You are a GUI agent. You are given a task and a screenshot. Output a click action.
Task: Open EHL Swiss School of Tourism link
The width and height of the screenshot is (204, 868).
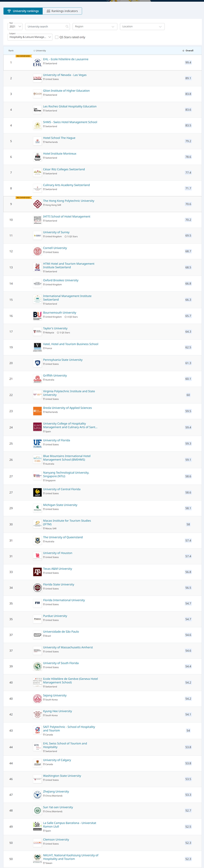[x=65, y=745]
